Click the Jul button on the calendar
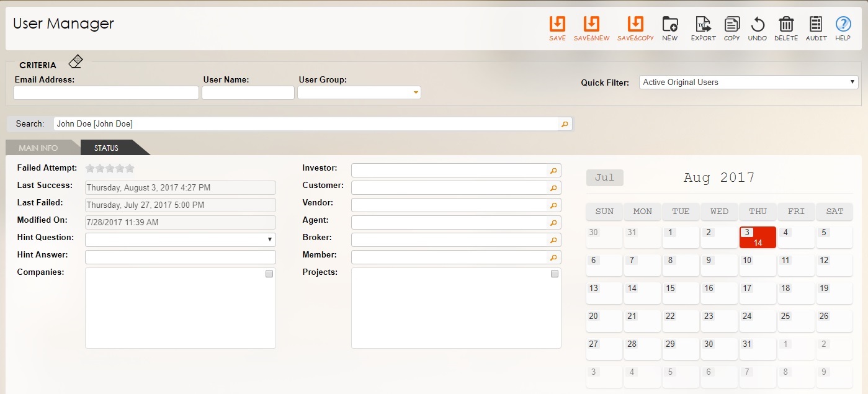This screenshot has height=394, width=868. tap(604, 177)
